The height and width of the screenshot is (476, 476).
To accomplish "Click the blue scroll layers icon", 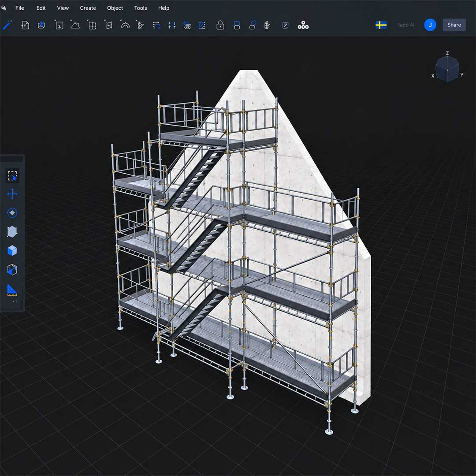I will [187, 26].
